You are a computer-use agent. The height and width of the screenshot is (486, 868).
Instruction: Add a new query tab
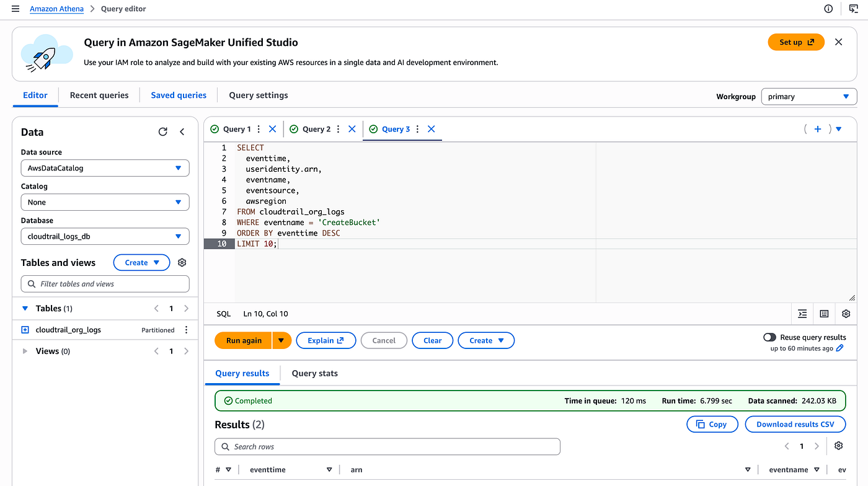click(x=818, y=129)
